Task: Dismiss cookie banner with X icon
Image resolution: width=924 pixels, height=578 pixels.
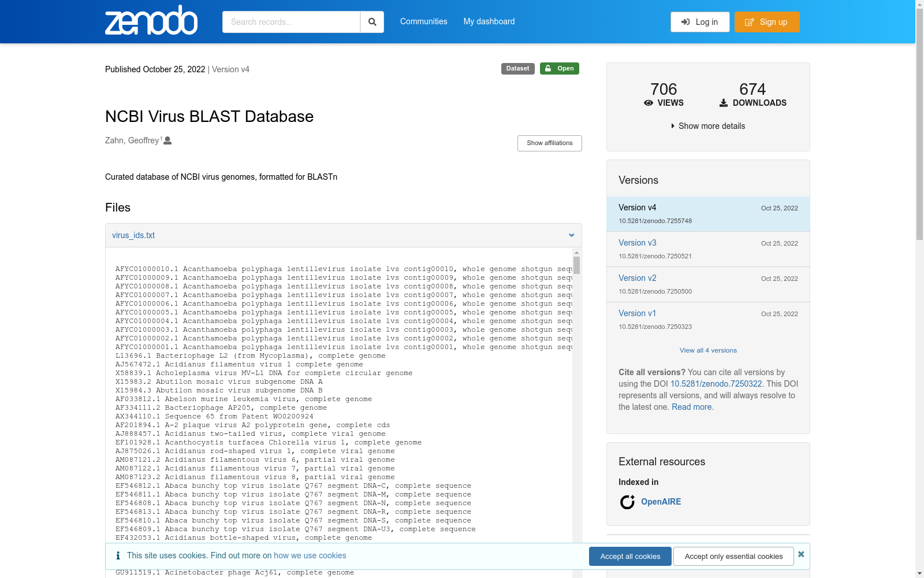Action: pyautogui.click(x=801, y=554)
